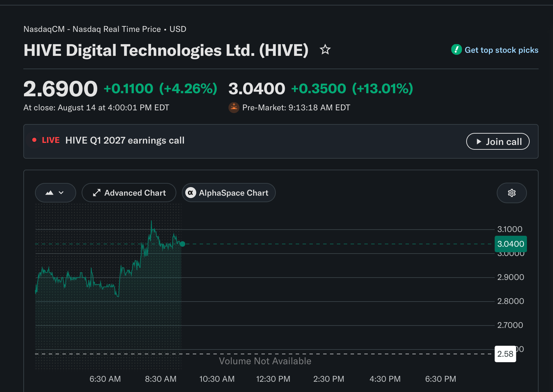The width and height of the screenshot is (553, 392).
Task: Click the green top stock picks badge icon
Action: click(x=456, y=50)
